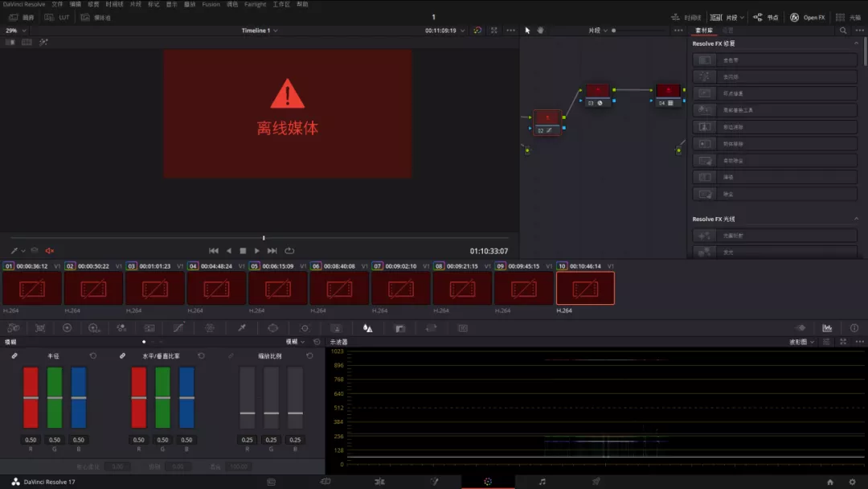Unmute the viewer audio speaker icon
The image size is (868, 489).
tap(50, 251)
